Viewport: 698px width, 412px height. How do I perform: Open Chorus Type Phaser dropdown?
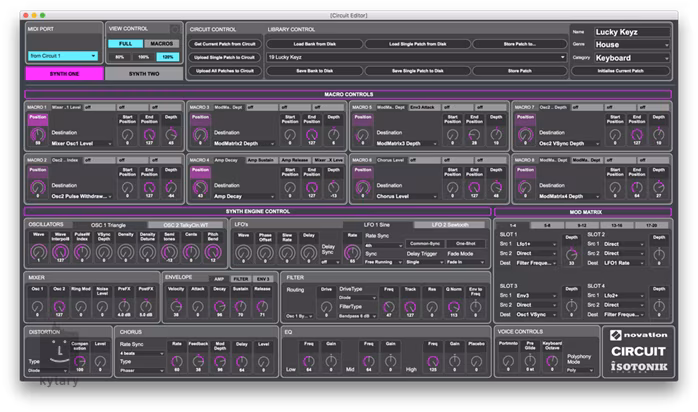click(x=142, y=370)
